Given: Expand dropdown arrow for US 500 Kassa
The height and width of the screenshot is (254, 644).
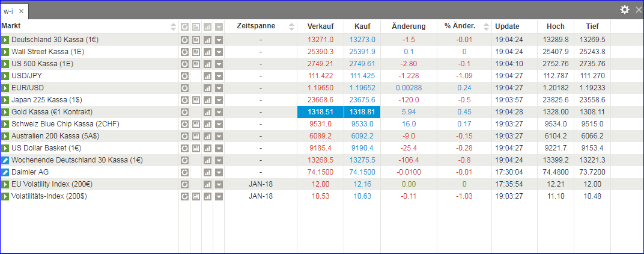Looking at the screenshot, I should [x=219, y=64].
